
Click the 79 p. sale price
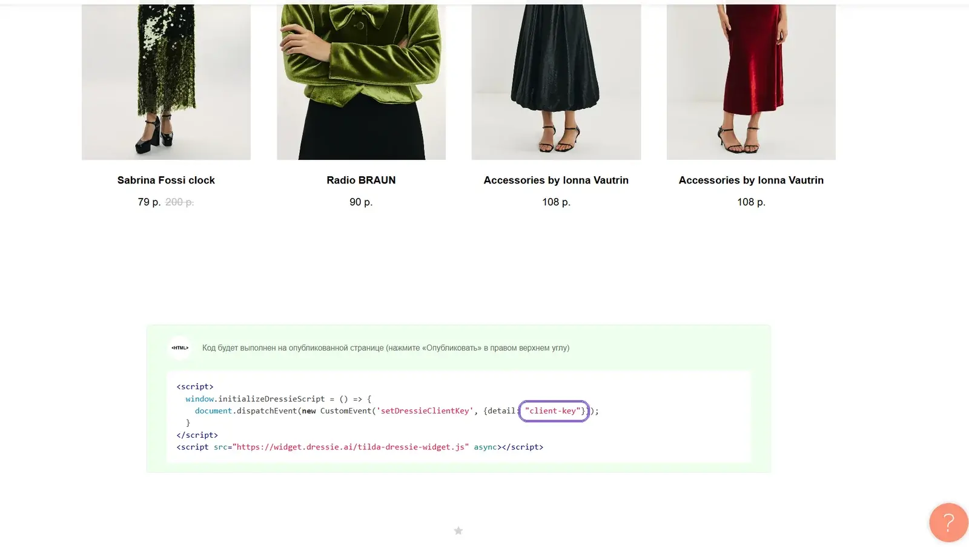click(149, 202)
